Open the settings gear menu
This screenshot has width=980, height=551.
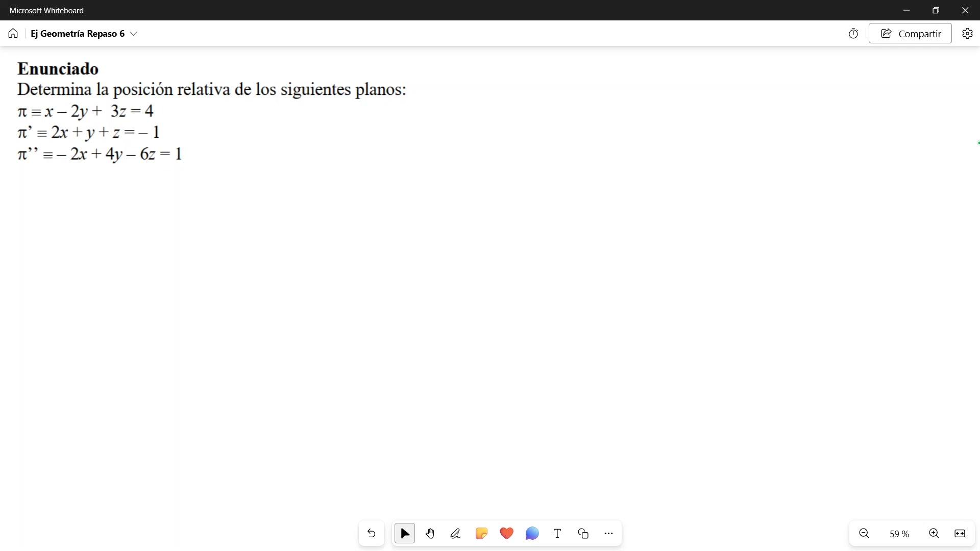(x=967, y=34)
